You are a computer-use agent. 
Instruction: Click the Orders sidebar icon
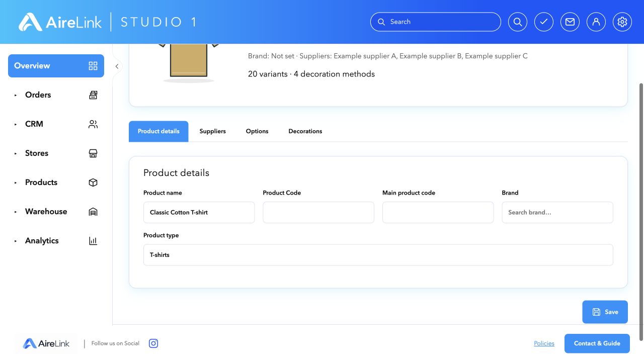click(93, 95)
